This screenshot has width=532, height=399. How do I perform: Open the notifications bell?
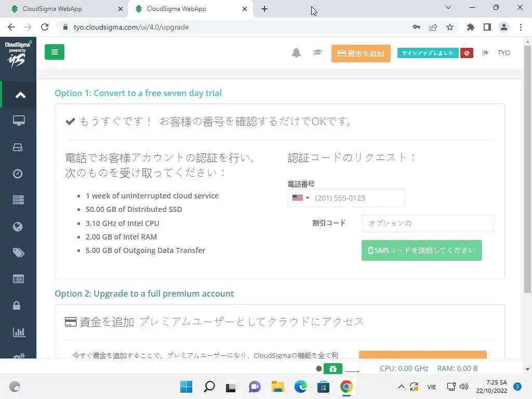point(296,53)
